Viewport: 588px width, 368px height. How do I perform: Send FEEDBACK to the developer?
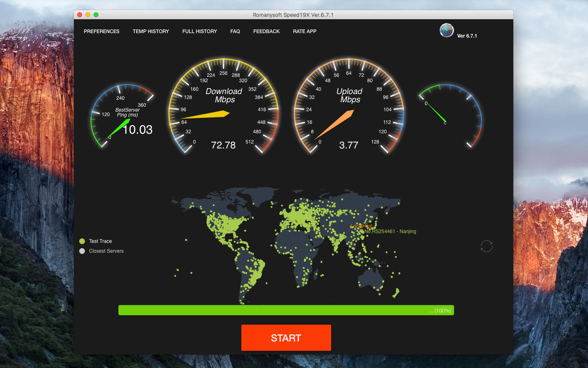pos(266,31)
